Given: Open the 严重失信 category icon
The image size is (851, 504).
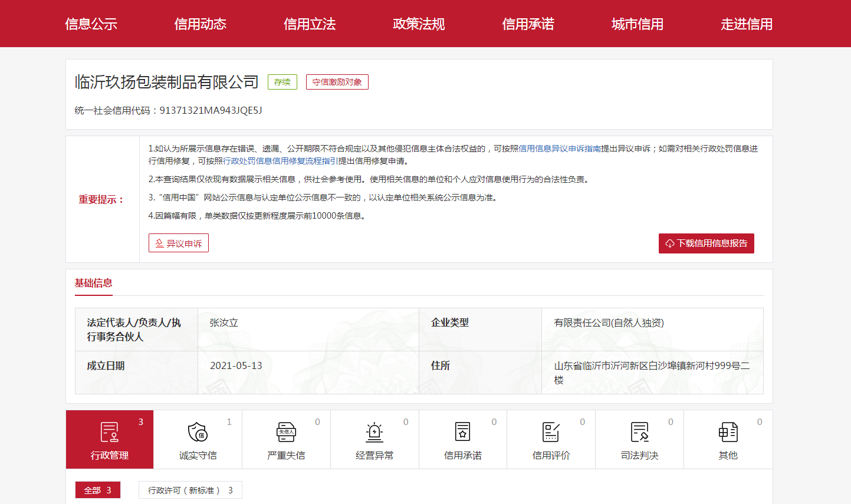Looking at the screenshot, I should [286, 432].
